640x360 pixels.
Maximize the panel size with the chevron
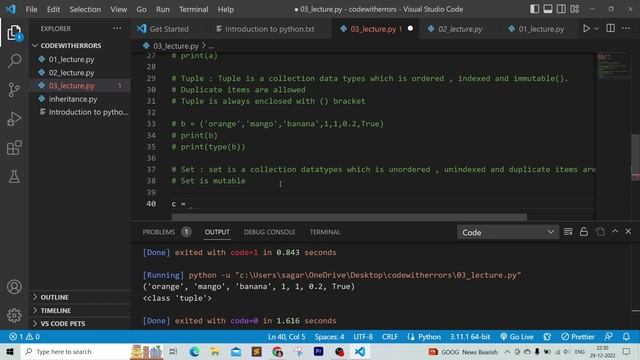(615, 231)
